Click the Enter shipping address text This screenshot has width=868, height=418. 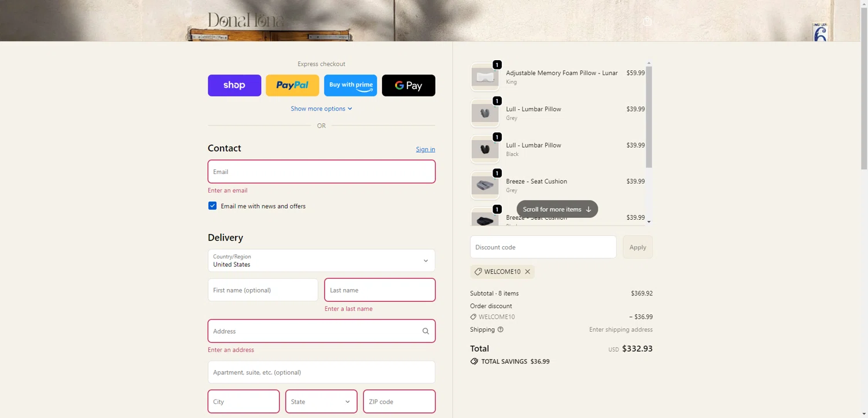621,330
